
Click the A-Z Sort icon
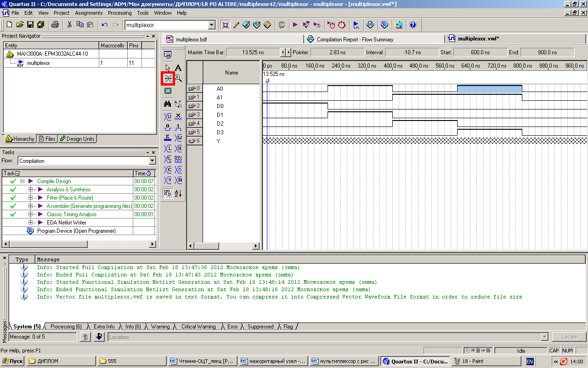(x=178, y=193)
